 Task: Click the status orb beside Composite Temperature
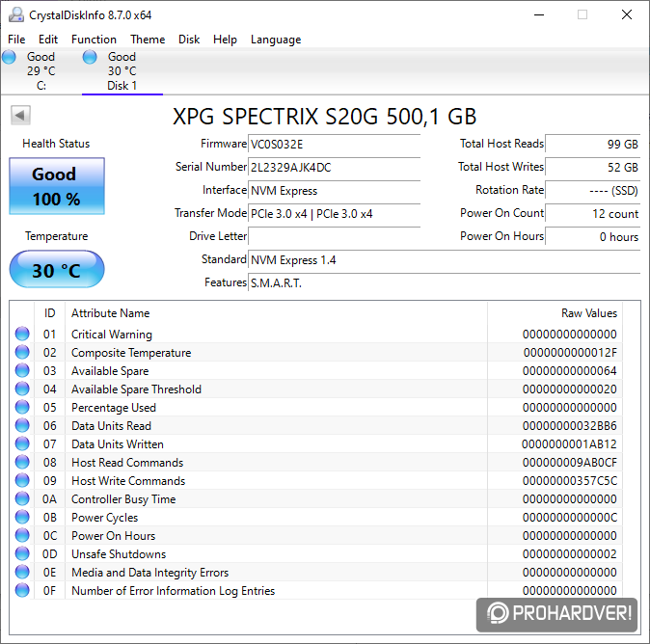point(22,352)
